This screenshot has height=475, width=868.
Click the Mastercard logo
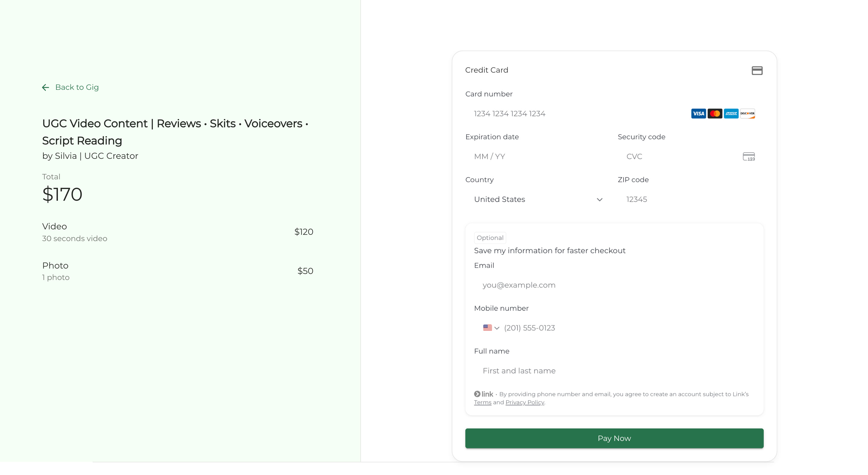[715, 114]
